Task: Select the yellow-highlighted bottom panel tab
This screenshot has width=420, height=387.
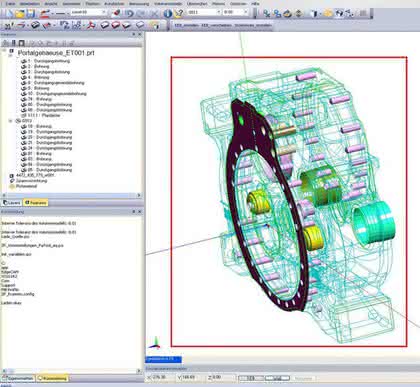Action: (x=52, y=378)
